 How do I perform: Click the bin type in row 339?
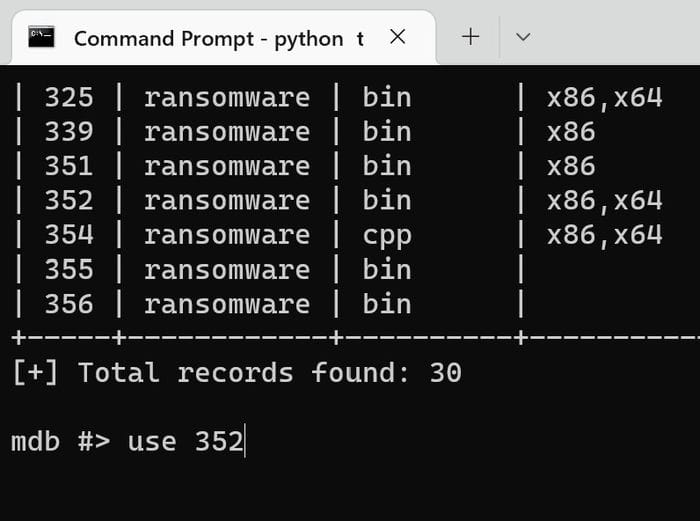coord(387,131)
